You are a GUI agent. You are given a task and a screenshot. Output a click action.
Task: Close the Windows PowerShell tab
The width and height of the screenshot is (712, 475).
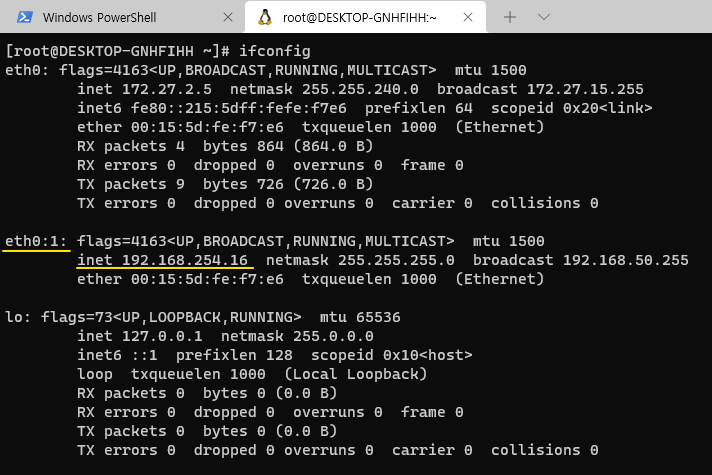tap(228, 17)
